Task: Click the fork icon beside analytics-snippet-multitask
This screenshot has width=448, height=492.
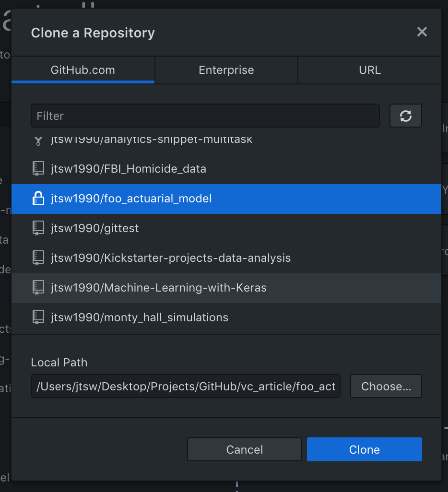Action: click(38, 140)
